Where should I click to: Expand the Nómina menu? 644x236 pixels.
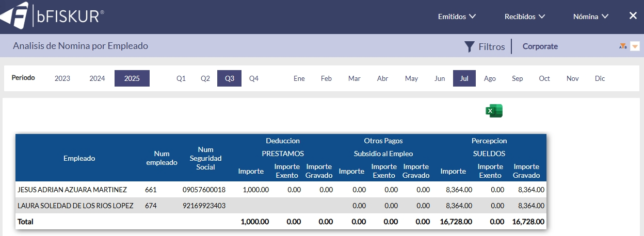tap(591, 16)
